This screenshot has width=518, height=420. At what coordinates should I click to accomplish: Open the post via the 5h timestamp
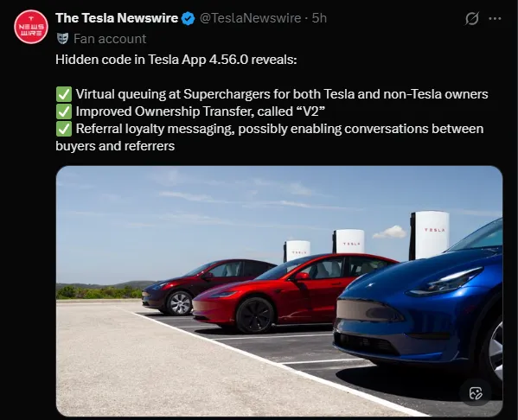click(319, 18)
